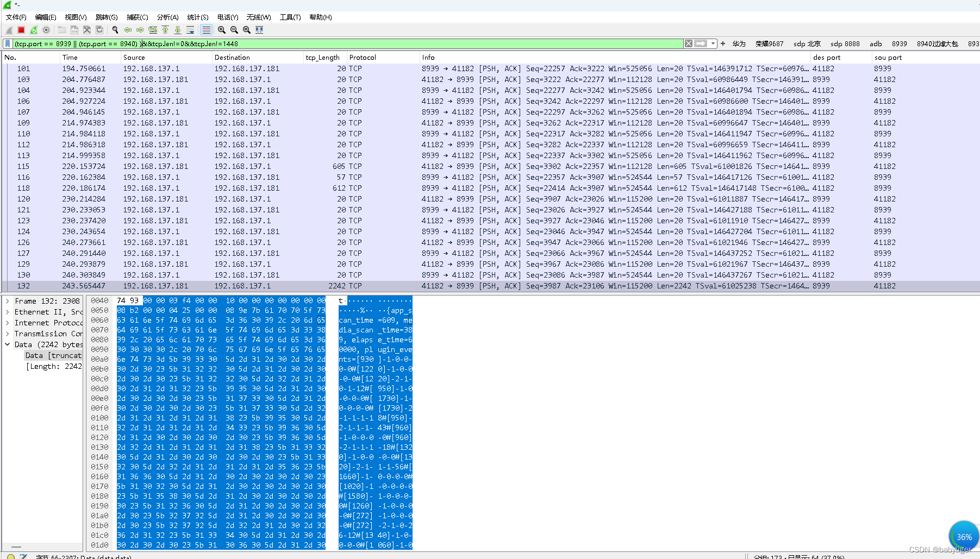980x559 pixels.
Task: Close capture file X icon in toolbar
Action: (87, 30)
